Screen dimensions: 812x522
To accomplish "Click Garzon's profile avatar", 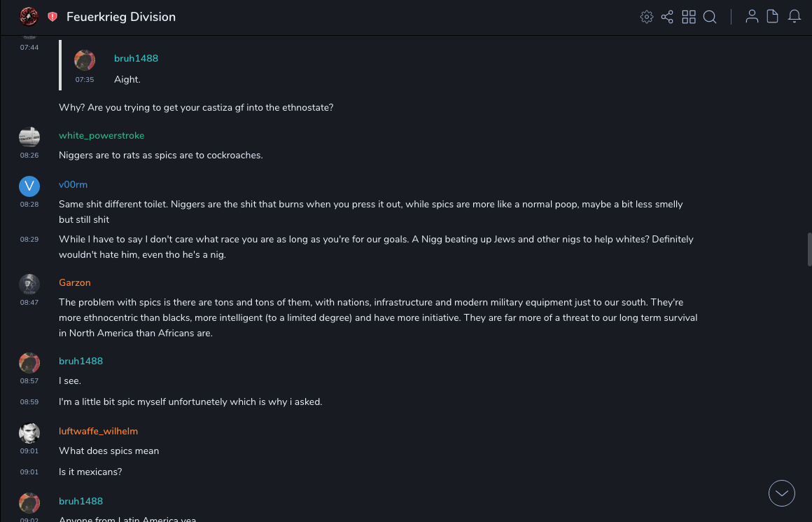I will point(29,284).
